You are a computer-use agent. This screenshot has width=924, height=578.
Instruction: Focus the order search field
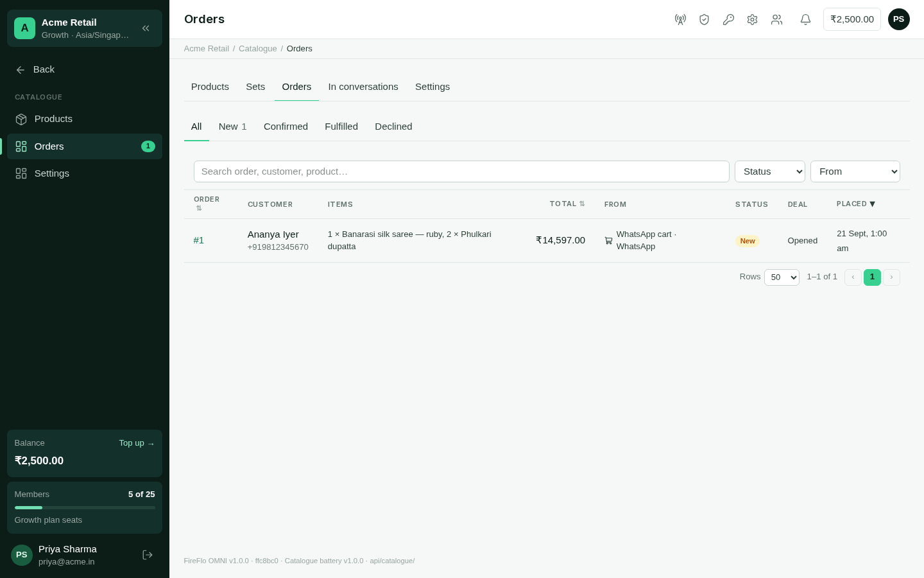[x=461, y=171]
